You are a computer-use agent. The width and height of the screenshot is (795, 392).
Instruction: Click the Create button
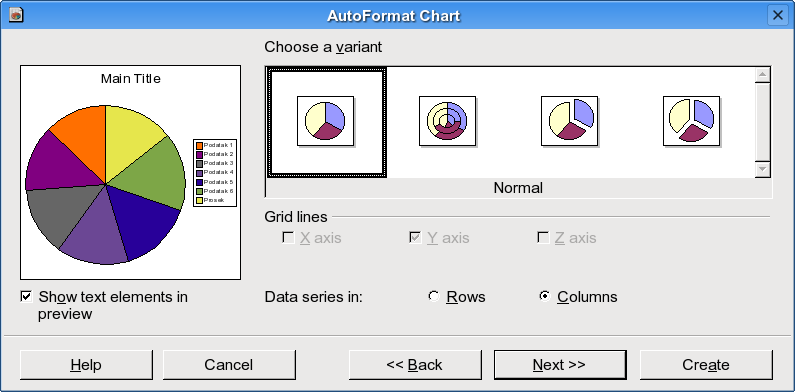point(706,365)
